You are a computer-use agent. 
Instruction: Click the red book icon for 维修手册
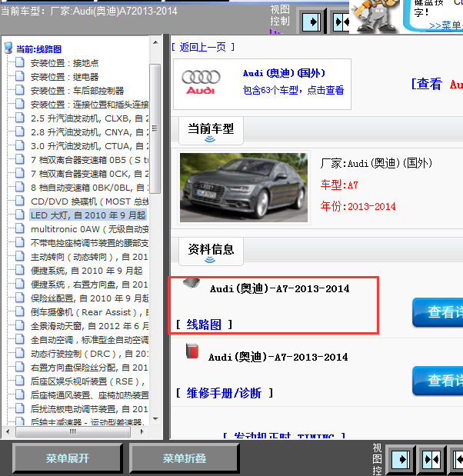tap(192, 351)
